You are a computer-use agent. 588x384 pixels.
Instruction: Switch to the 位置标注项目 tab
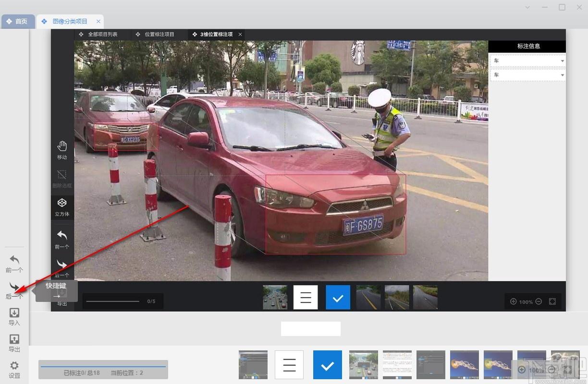[155, 35]
